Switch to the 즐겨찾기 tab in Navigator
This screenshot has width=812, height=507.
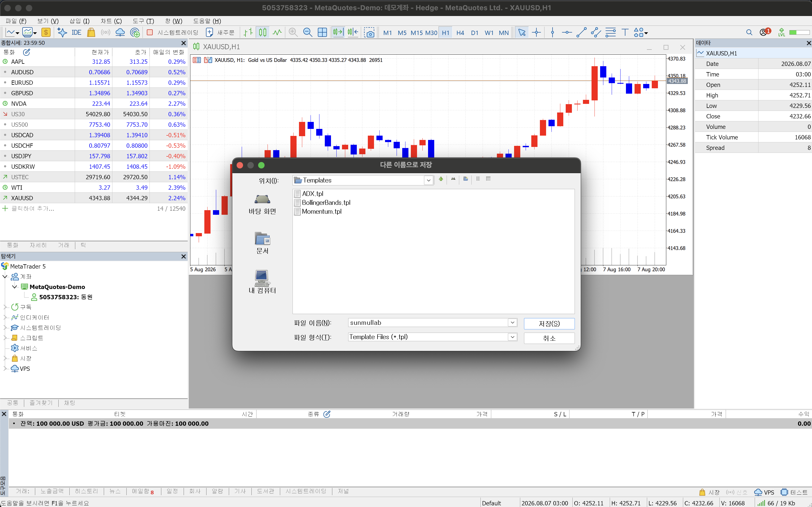(41, 403)
